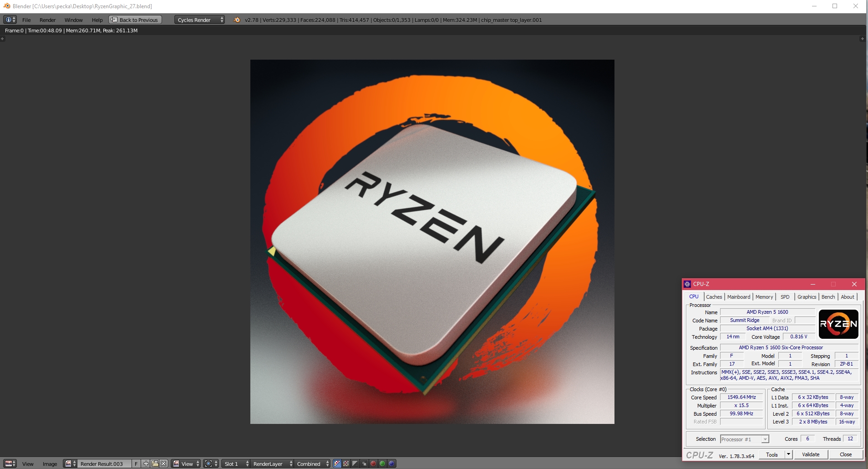Switch to the Memory tab in CPU-Z

[x=764, y=297]
